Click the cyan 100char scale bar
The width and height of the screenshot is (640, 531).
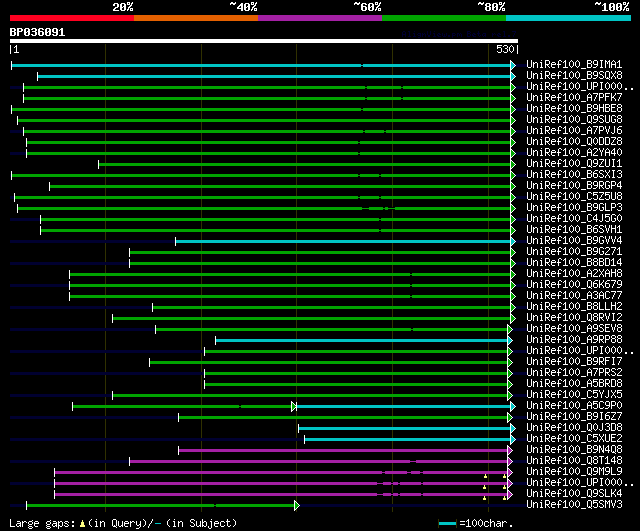[x=447, y=524]
